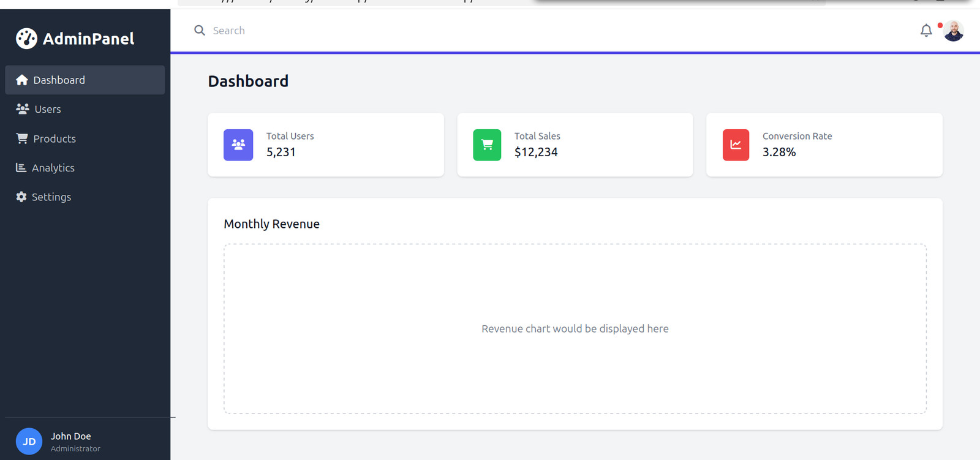
Task: Go to Users in the sidebar
Action: [x=47, y=110]
